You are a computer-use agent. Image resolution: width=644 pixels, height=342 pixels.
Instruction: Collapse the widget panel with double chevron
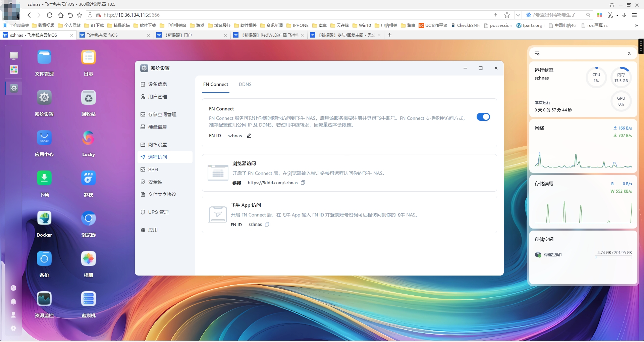tap(629, 54)
